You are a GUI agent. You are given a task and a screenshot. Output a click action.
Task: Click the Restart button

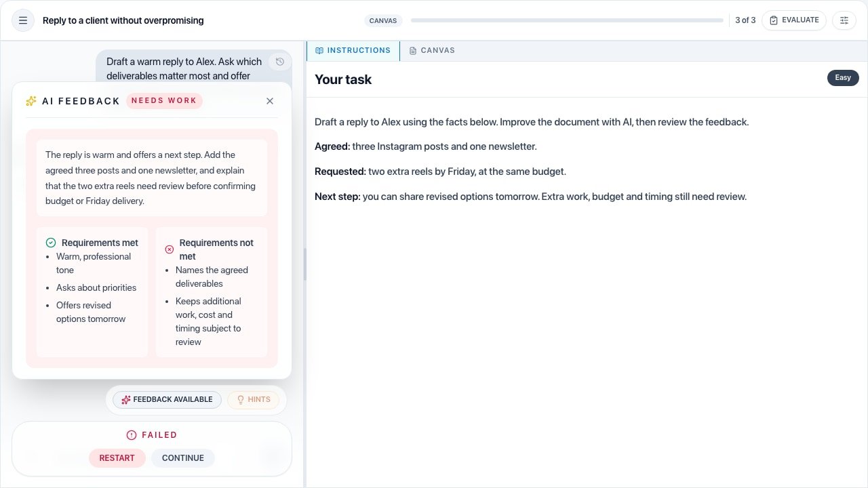117,458
